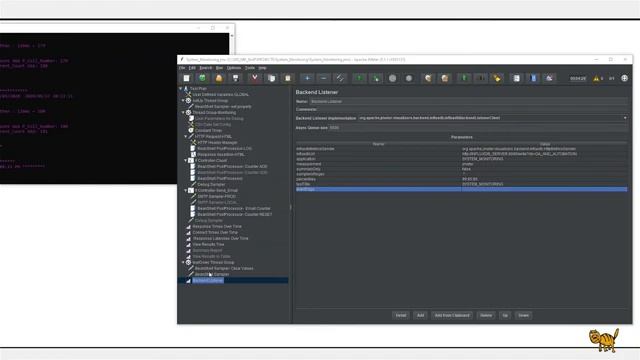This screenshot has width=640, height=360.
Task: Collapse the HTTP Request-HTML node
Action: (186, 136)
